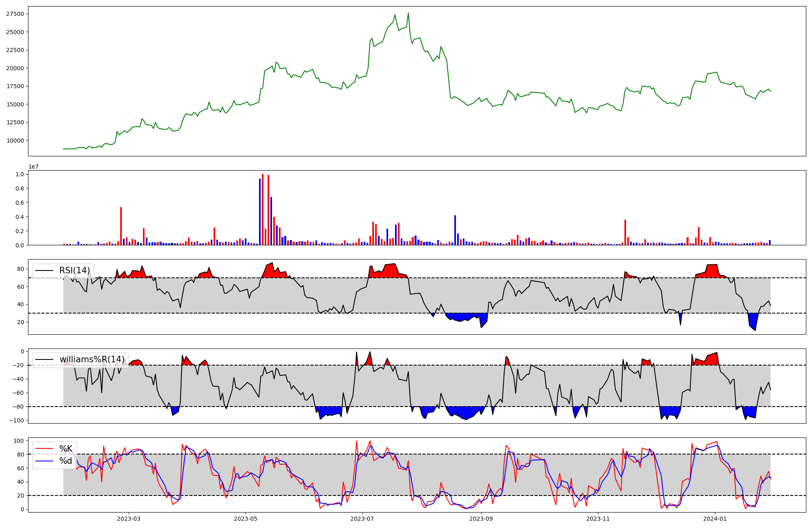Click the 1.0 volume axis tick
Screen dimensions: 812x528
point(19,174)
